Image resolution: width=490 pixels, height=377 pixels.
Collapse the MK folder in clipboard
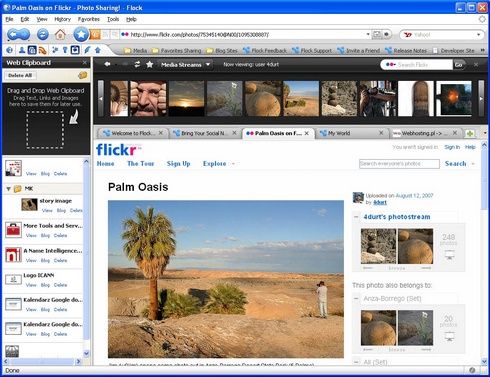tap(9, 189)
